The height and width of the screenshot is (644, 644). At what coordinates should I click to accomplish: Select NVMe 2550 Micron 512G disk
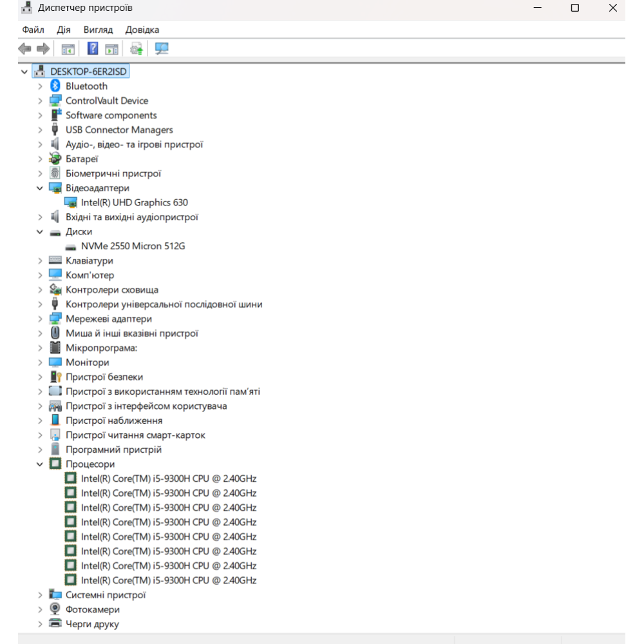[133, 246]
